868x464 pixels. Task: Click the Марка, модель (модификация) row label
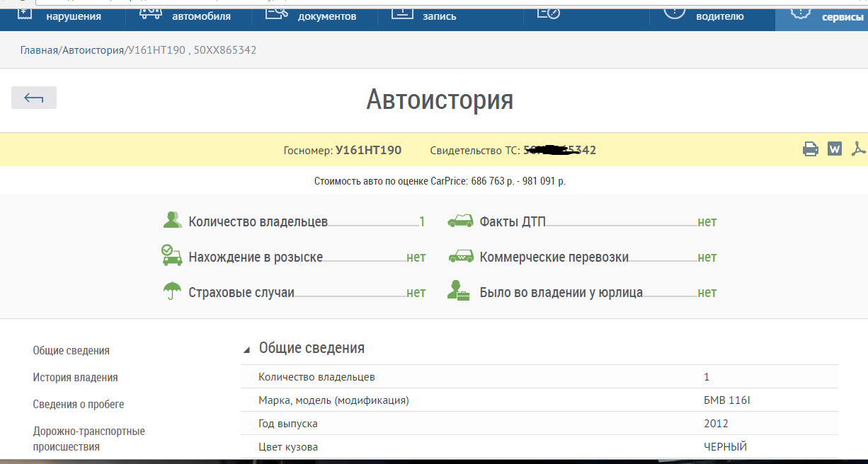click(x=333, y=400)
